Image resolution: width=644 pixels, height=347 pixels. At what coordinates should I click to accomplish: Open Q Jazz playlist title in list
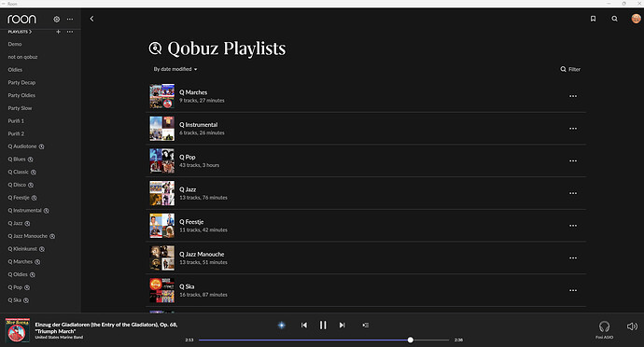[188, 189]
